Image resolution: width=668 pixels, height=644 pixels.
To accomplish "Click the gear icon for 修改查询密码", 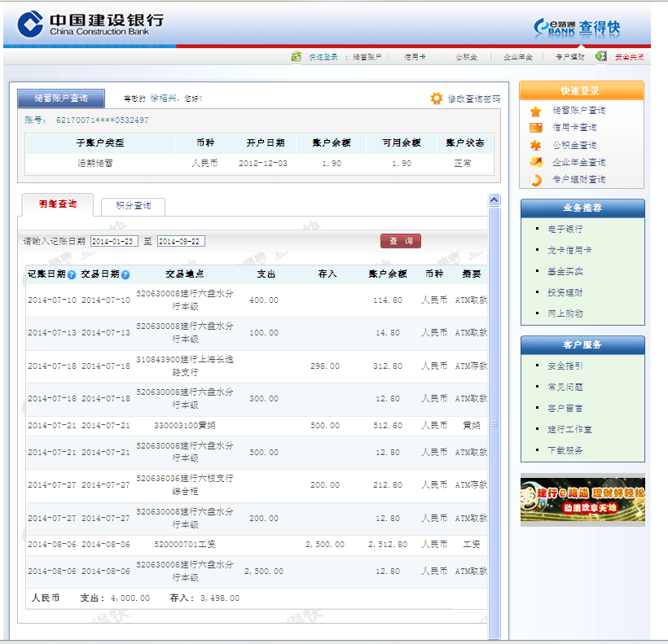I will [x=437, y=99].
